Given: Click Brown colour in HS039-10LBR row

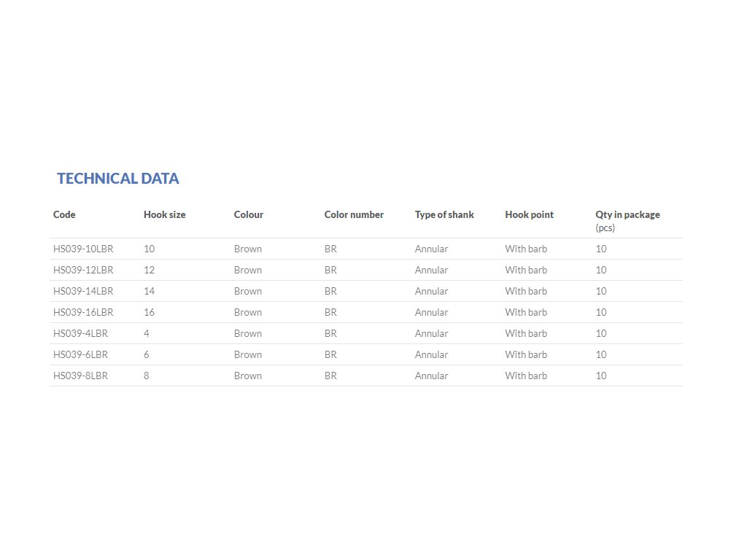Looking at the screenshot, I should click(248, 249).
